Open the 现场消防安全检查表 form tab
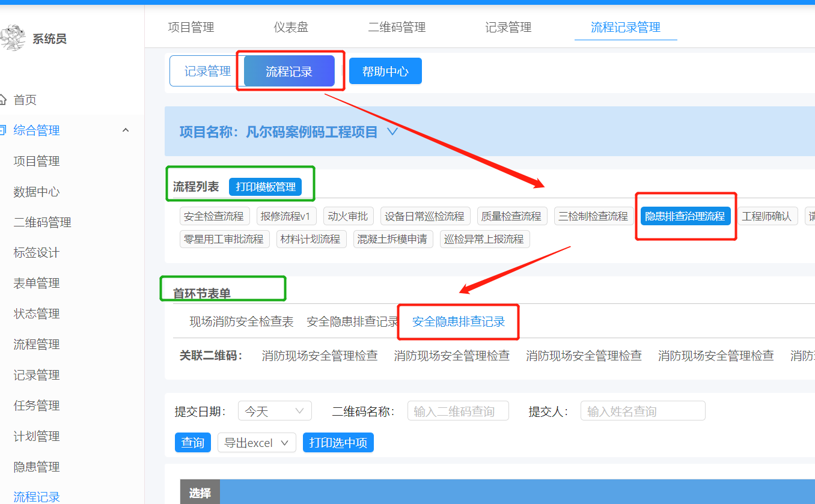This screenshot has height=504, width=815. pyautogui.click(x=242, y=322)
